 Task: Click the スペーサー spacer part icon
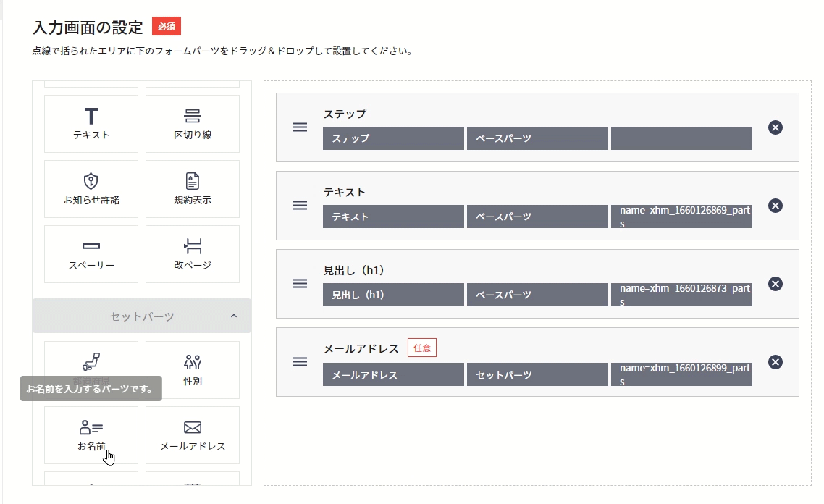coord(91,253)
